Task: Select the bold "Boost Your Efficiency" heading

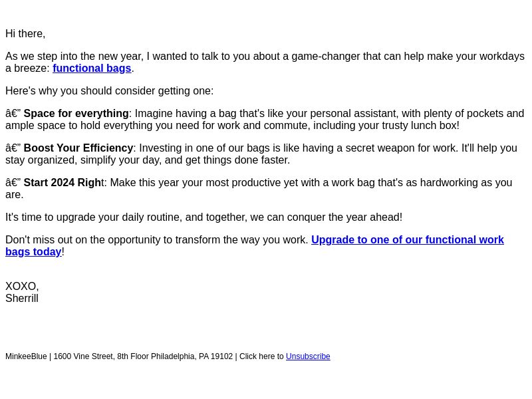Action: tap(78, 148)
